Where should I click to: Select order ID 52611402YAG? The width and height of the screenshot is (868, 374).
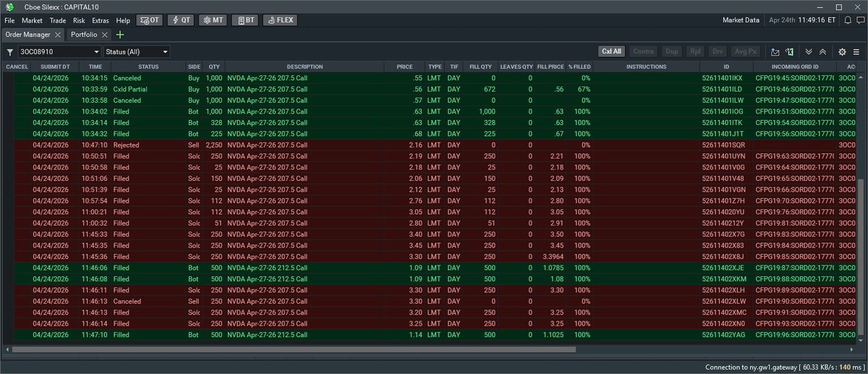[723, 335]
